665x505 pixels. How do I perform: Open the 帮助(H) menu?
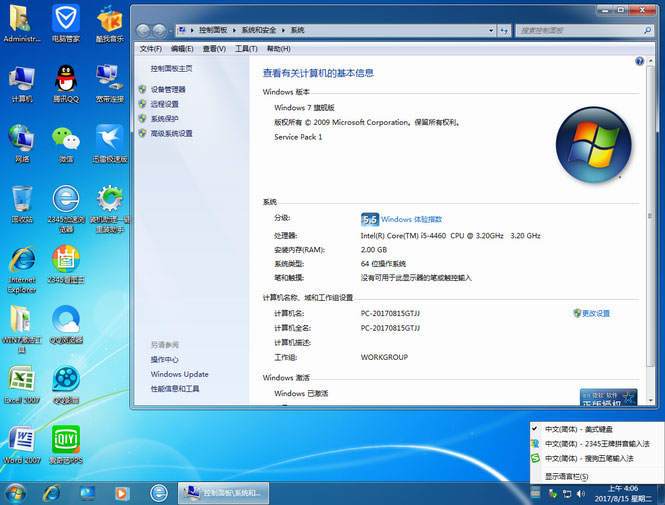[279, 49]
